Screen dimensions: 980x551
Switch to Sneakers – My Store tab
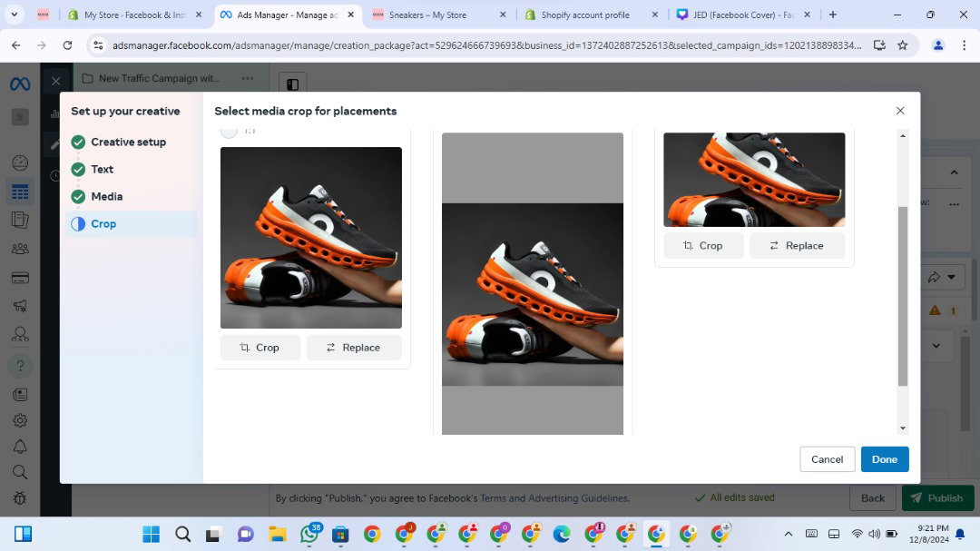pyautogui.click(x=436, y=15)
